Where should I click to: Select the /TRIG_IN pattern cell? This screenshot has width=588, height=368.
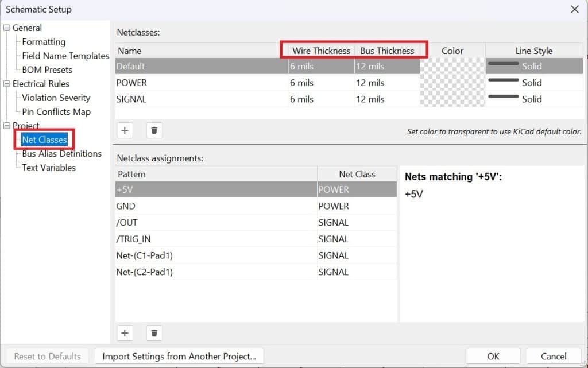[x=216, y=239]
